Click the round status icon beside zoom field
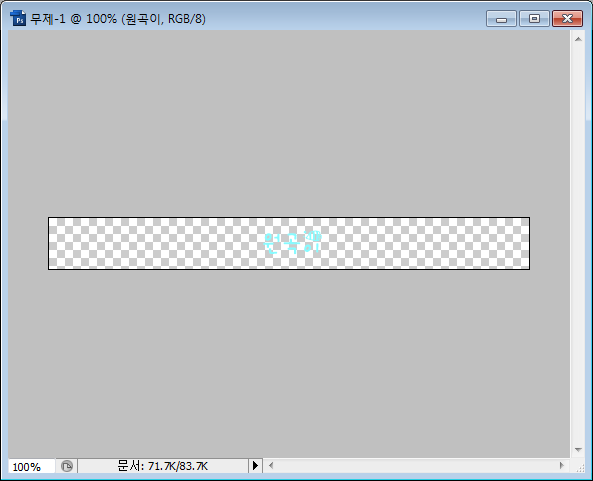This screenshot has height=481, width=593. [x=67, y=466]
